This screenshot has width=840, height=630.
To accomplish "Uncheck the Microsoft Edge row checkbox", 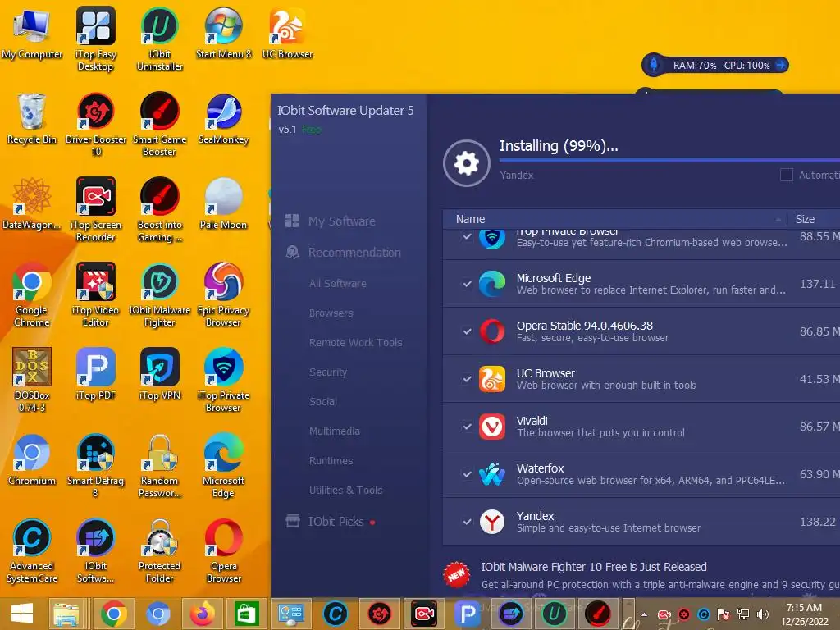I will (467, 284).
